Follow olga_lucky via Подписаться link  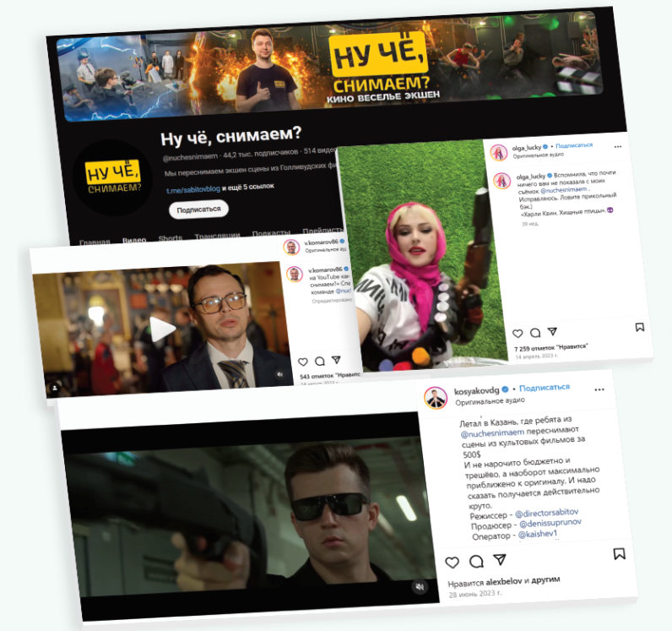(574, 145)
